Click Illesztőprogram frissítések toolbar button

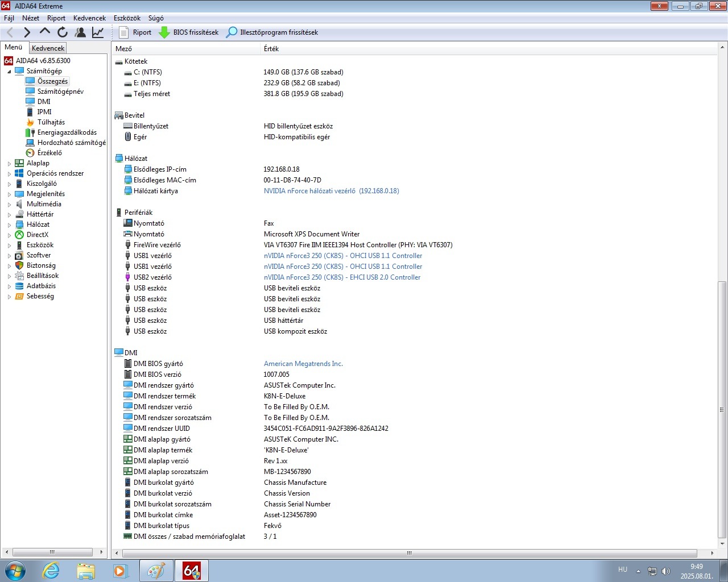(272, 32)
